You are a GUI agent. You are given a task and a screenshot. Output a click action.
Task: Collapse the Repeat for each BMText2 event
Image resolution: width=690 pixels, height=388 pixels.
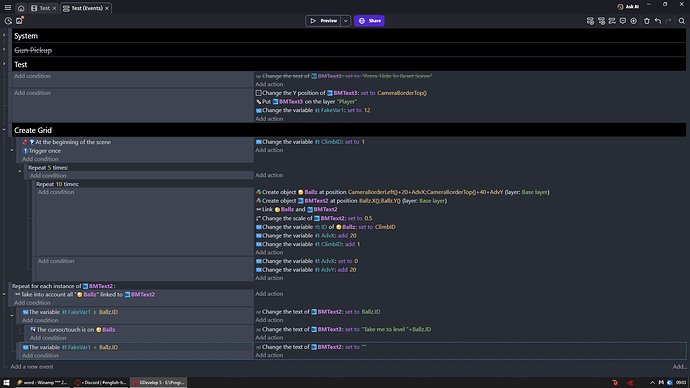[4, 294]
